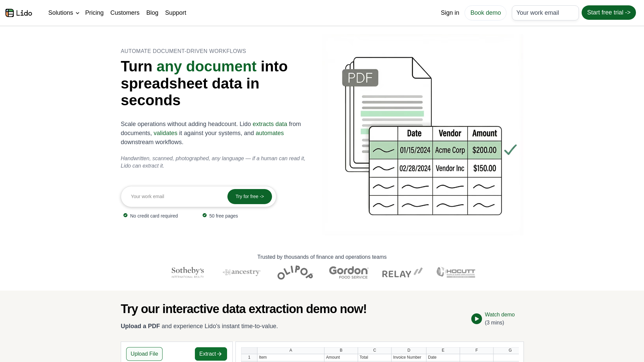The image size is (644, 362).
Task: Focus the header work email field
Action: tap(545, 13)
